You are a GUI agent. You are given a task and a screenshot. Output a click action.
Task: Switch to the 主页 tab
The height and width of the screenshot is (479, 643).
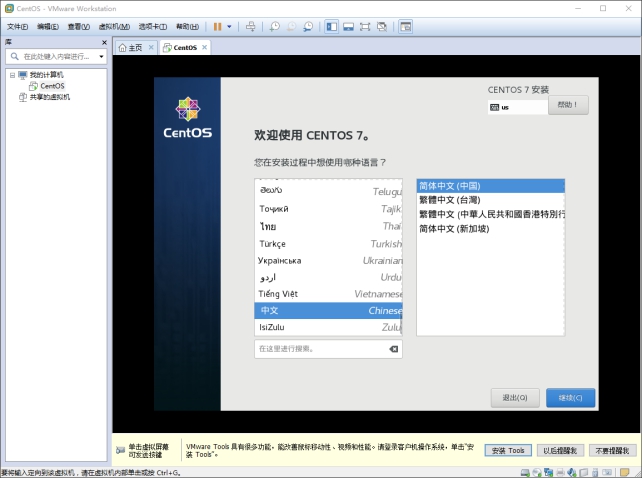(131, 48)
